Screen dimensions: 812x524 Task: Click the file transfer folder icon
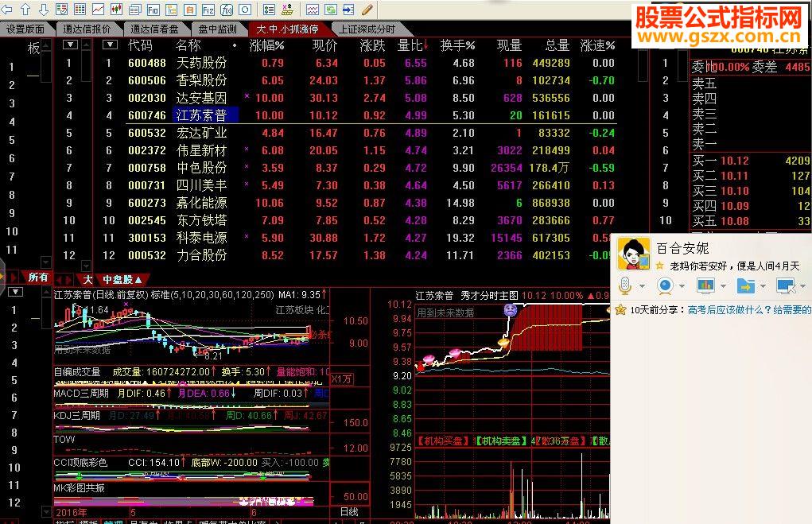746,285
